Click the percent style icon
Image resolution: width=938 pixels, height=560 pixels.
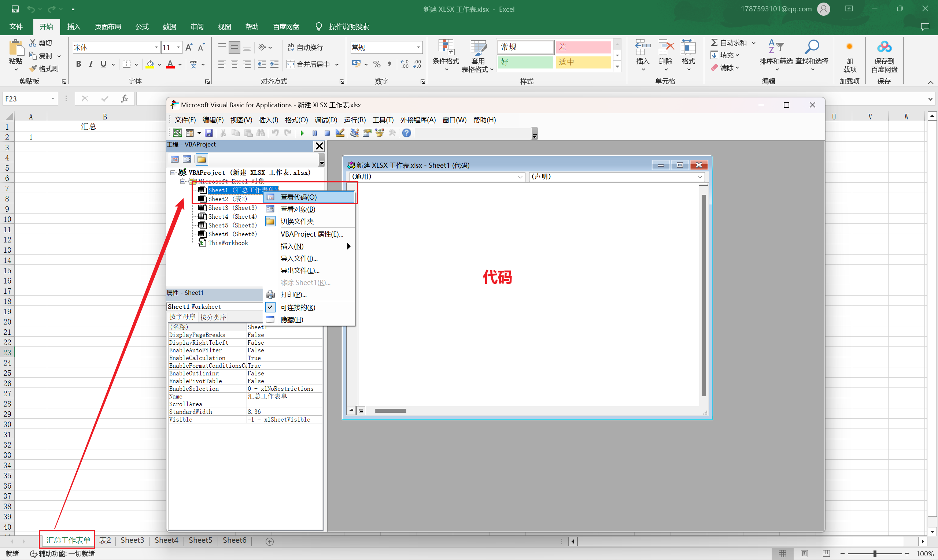[377, 64]
